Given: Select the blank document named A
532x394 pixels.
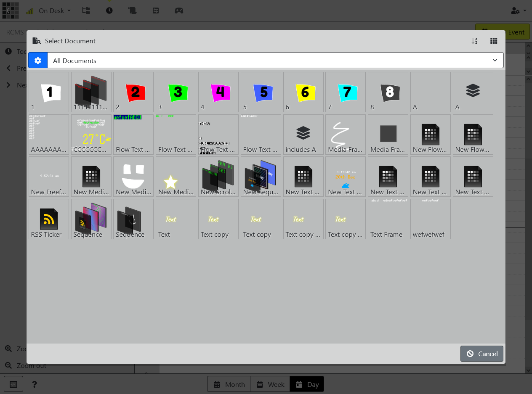Looking at the screenshot, I should (431, 92).
